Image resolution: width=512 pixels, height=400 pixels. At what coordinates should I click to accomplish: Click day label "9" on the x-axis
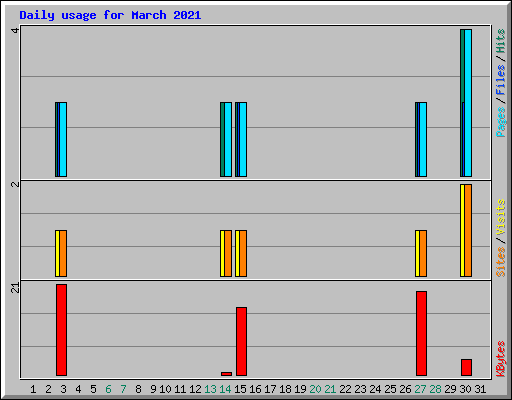[x=153, y=389]
